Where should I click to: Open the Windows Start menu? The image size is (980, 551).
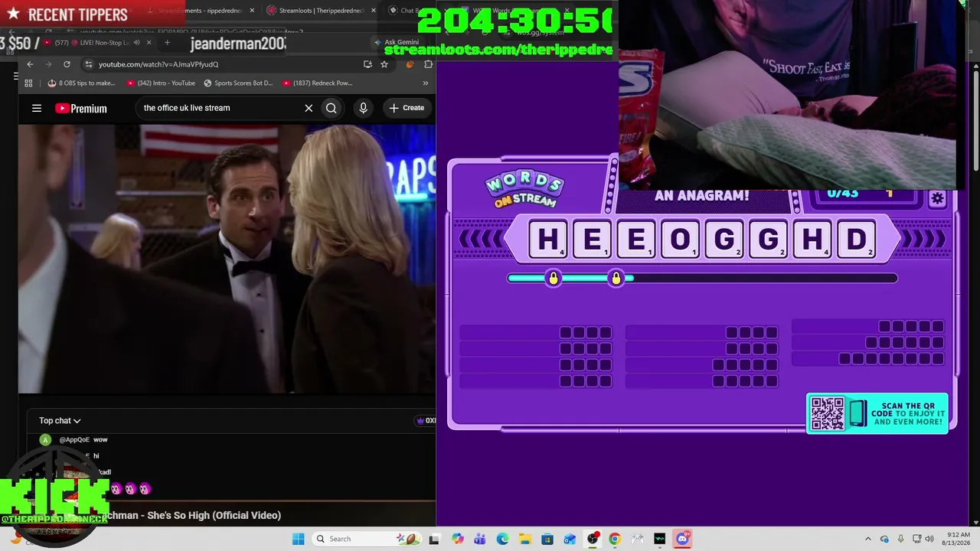[298, 539]
